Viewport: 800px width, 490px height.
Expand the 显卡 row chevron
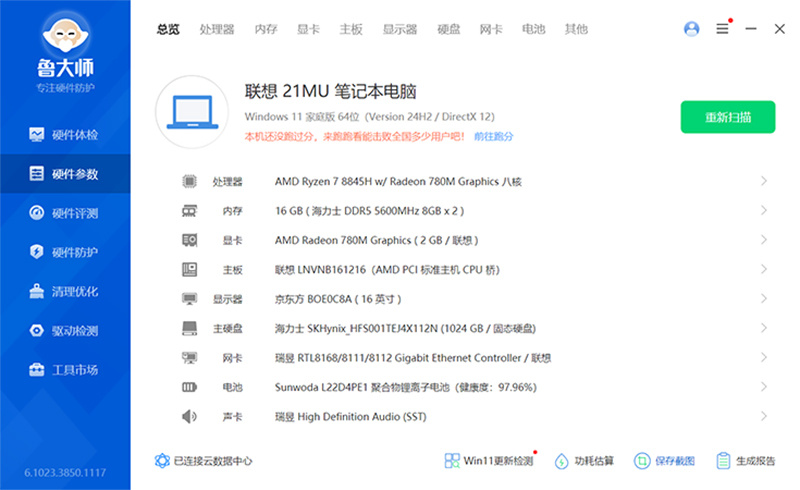point(763,239)
